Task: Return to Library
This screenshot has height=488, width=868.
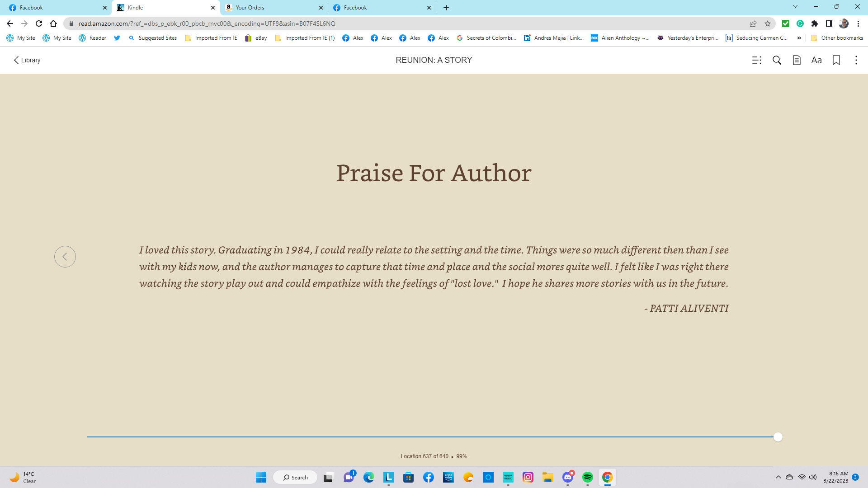Action: 27,60
